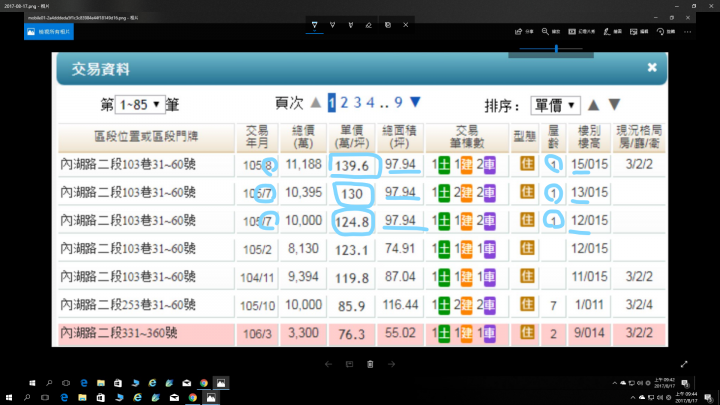Toggle touch writing in the ink toolbar
Viewport: 720px width, 405px height.
coord(388,25)
